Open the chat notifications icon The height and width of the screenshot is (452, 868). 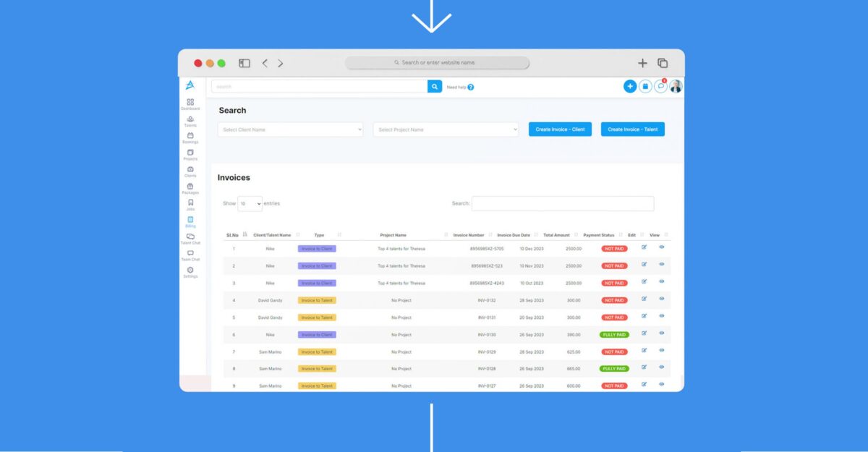pyautogui.click(x=660, y=86)
